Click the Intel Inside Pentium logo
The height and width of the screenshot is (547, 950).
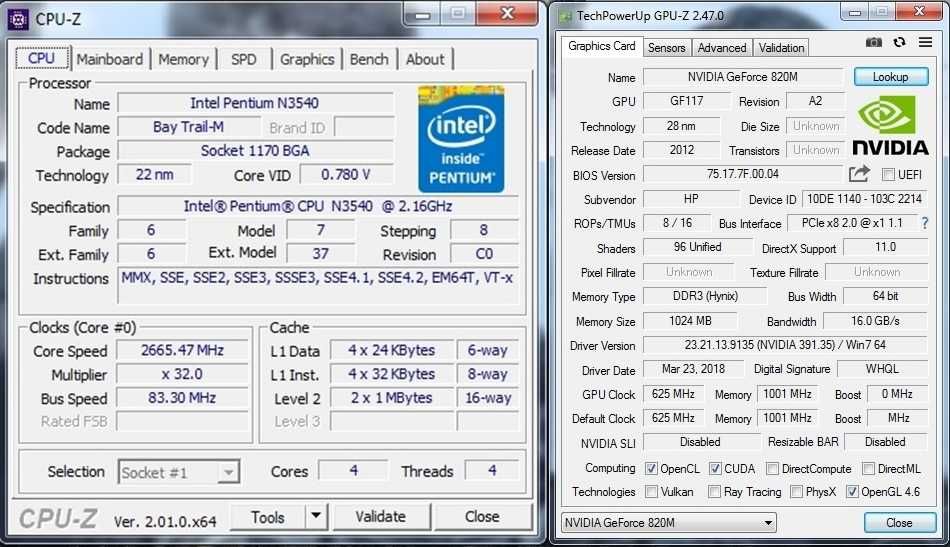461,139
